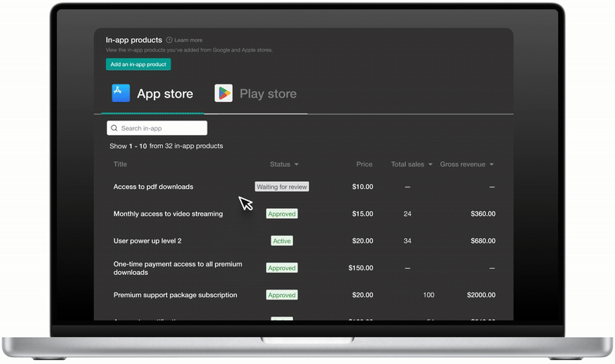The width and height of the screenshot is (615, 364).
Task: Expand the Status column filter dropdown
Action: pos(296,164)
